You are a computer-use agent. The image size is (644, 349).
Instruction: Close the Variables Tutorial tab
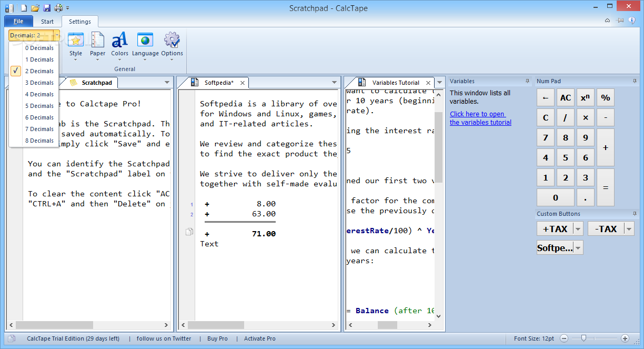428,83
